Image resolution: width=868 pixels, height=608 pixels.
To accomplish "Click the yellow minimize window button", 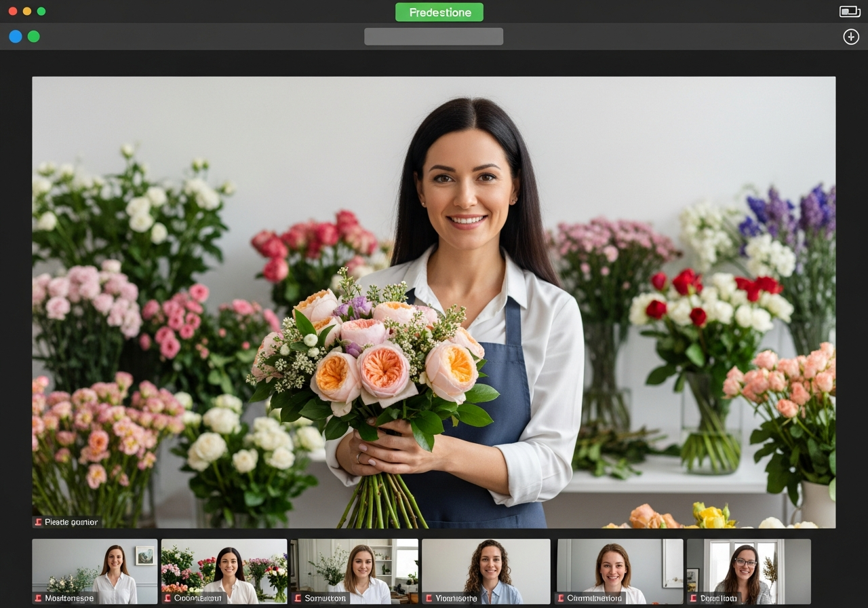I will (x=27, y=12).
